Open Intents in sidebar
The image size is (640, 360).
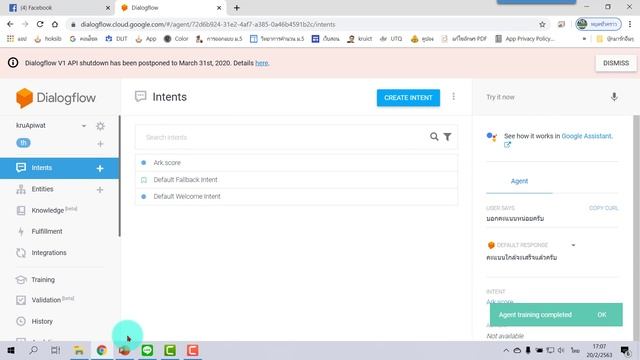(x=59, y=168)
